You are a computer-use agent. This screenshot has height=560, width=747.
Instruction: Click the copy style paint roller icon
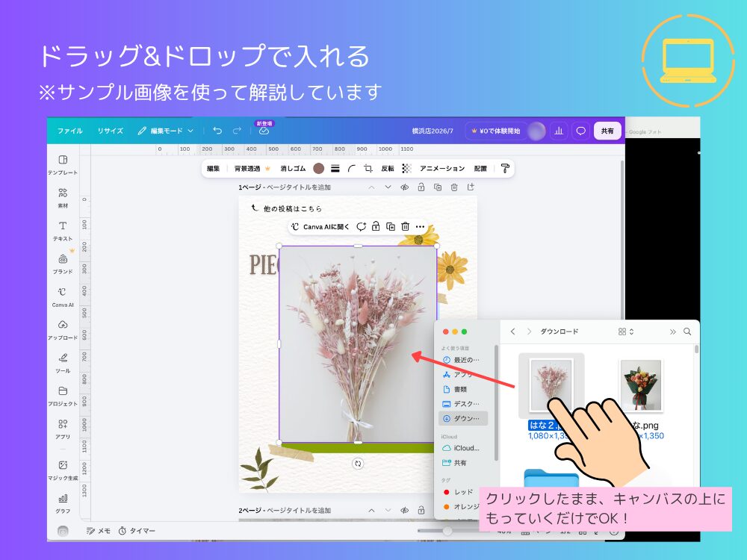point(505,168)
